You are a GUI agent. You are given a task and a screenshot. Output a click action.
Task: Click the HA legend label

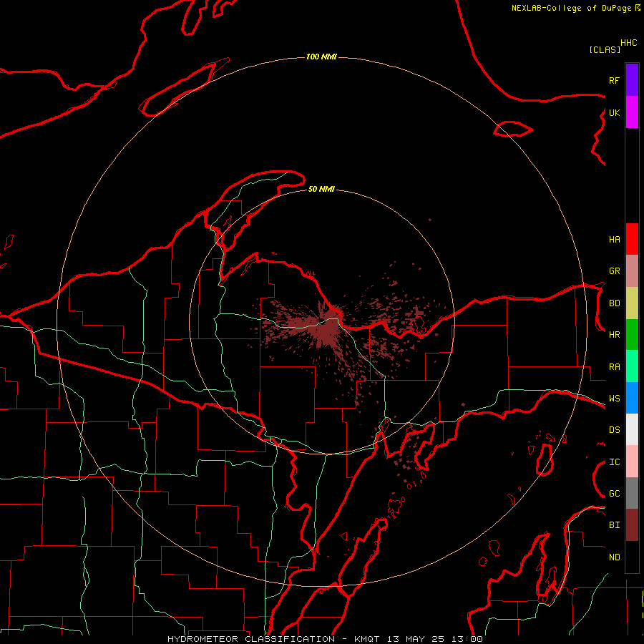[x=614, y=239]
